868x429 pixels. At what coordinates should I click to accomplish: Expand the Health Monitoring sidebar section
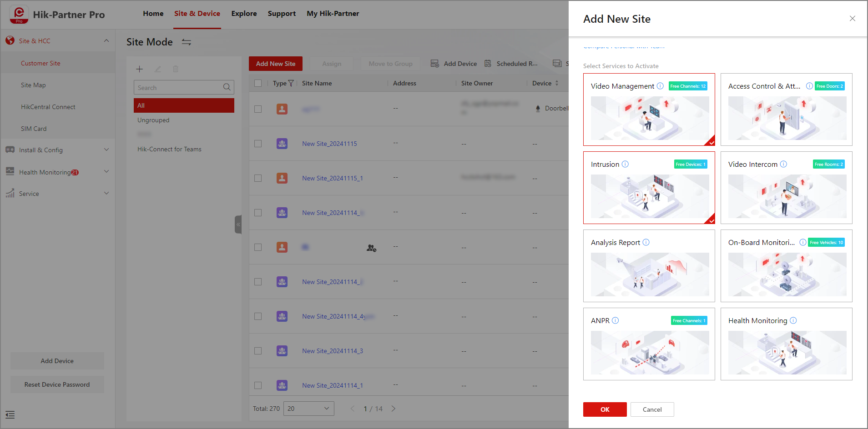point(106,171)
